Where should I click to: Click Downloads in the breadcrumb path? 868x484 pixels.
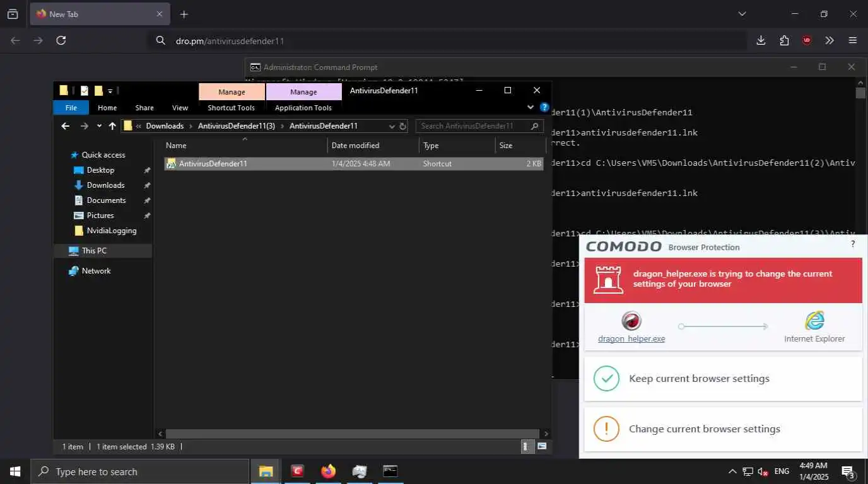click(x=165, y=126)
